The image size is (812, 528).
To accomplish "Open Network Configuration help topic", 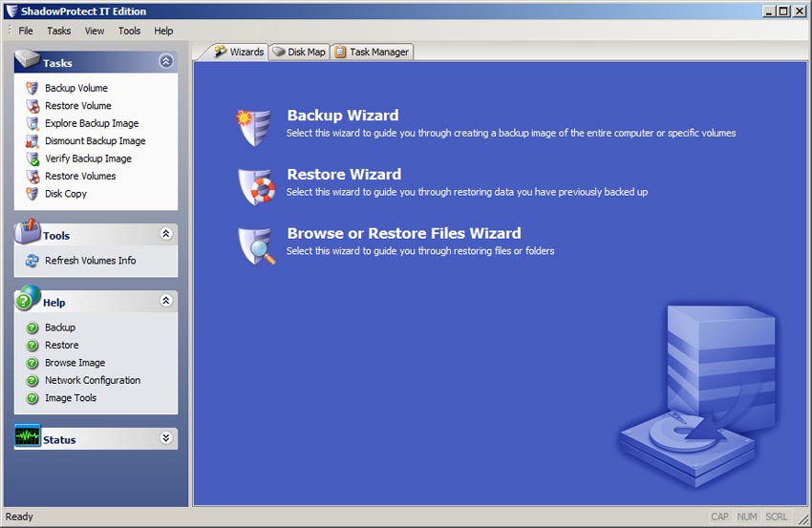I will (x=93, y=380).
